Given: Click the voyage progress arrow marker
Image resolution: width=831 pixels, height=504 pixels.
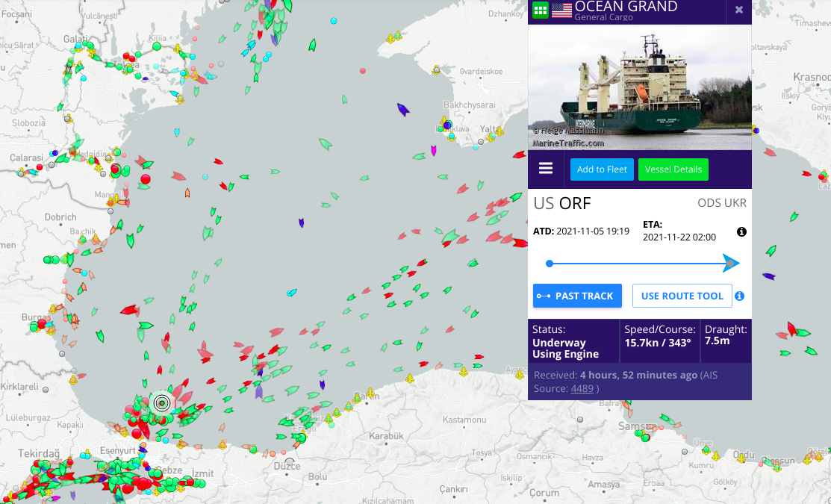Looking at the screenshot, I should [731, 264].
